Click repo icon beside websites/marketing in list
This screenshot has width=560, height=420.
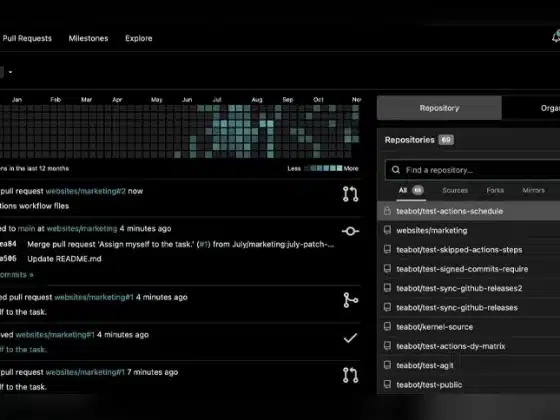coord(387,230)
